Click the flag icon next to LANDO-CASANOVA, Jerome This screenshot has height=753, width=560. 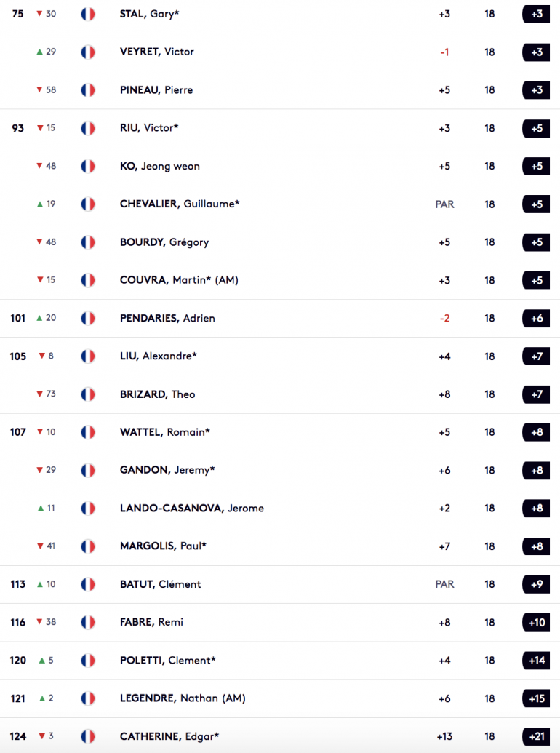tap(88, 508)
